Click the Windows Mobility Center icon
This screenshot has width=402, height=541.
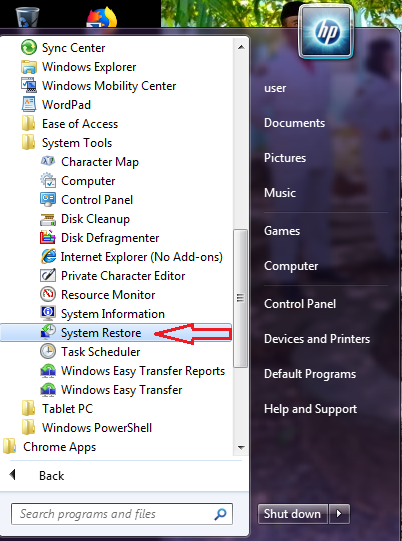(29, 85)
